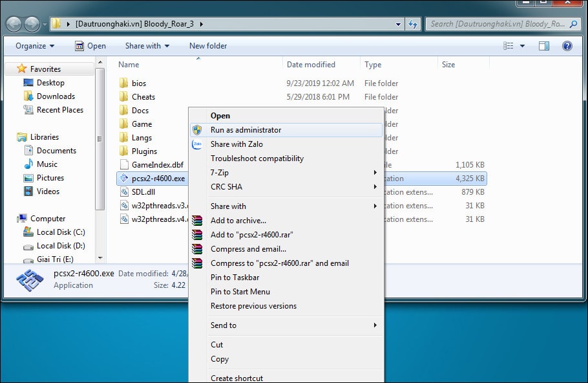Screen dimensions: 588x383
Task: Click the GameIndex.dbf file icon
Action: (x=124, y=164)
